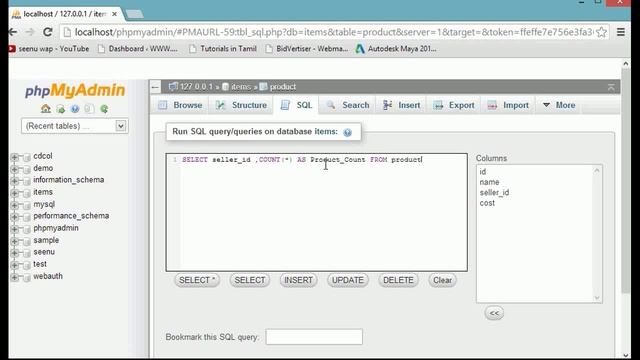The height and width of the screenshot is (360, 640).
Task: Expand the phpmyadmin database node
Action: (x=14, y=229)
